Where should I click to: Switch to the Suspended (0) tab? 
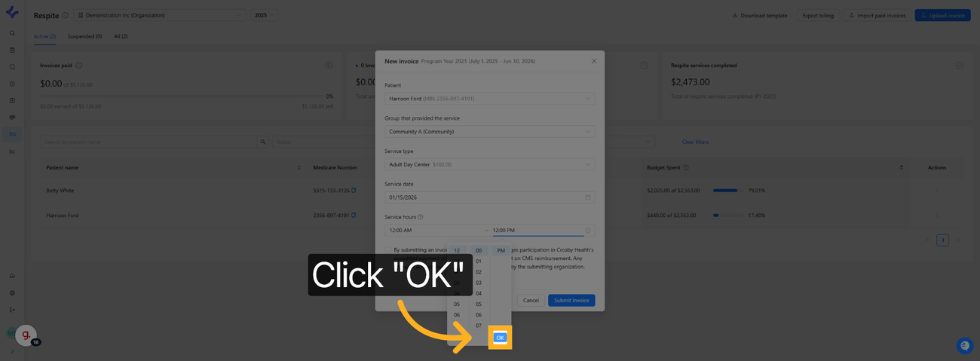coord(84,36)
